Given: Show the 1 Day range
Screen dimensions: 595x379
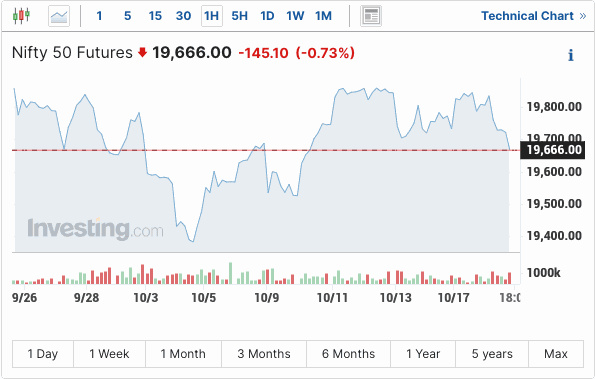Looking at the screenshot, I should pyautogui.click(x=43, y=354).
